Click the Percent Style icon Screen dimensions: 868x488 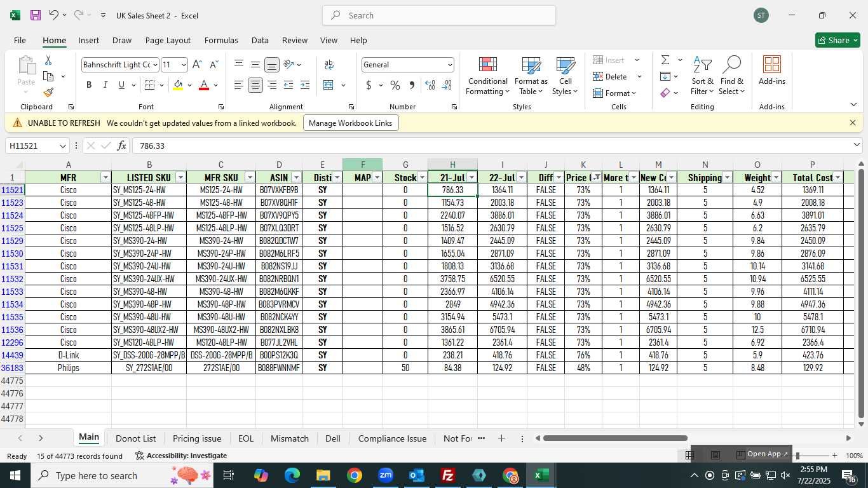coord(395,85)
